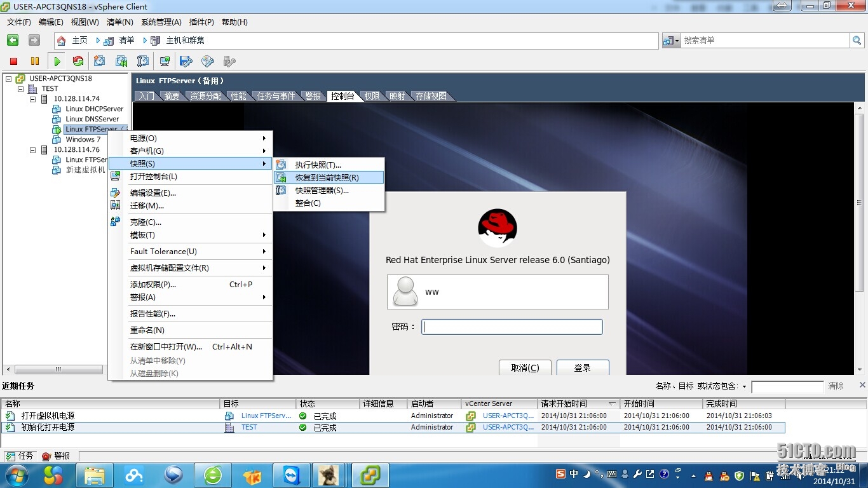868x488 pixels.
Task: Click the Reset virtual machine toolbar icon
Action: pos(78,61)
